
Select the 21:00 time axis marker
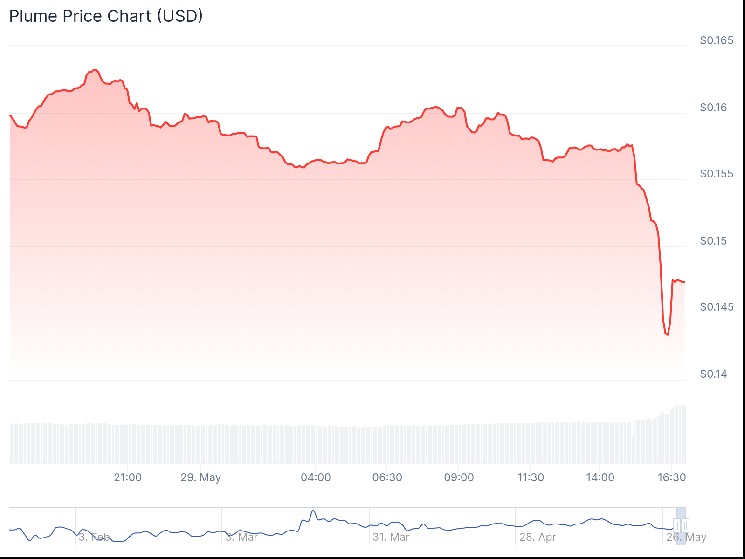[x=127, y=477]
